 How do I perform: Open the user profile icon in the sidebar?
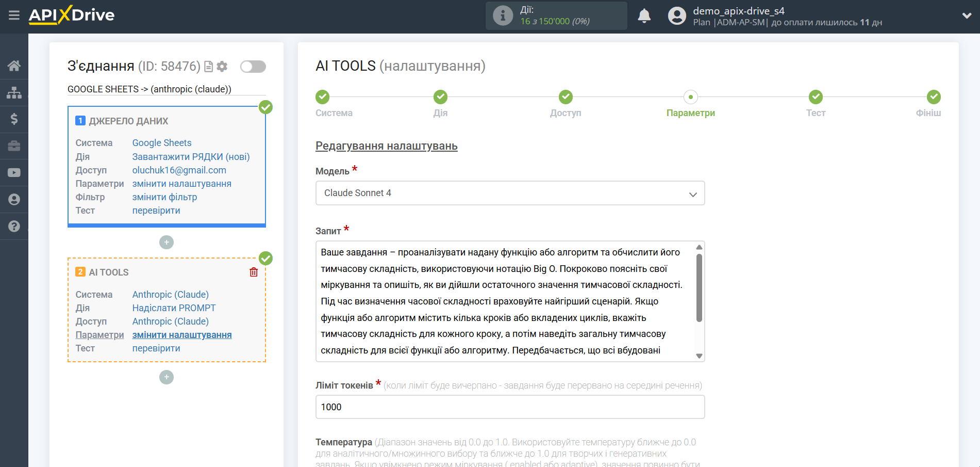coord(14,199)
